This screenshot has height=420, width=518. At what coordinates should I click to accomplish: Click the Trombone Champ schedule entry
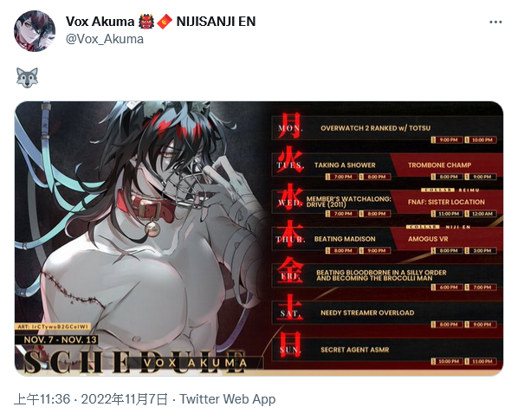pyautogui.click(x=439, y=165)
